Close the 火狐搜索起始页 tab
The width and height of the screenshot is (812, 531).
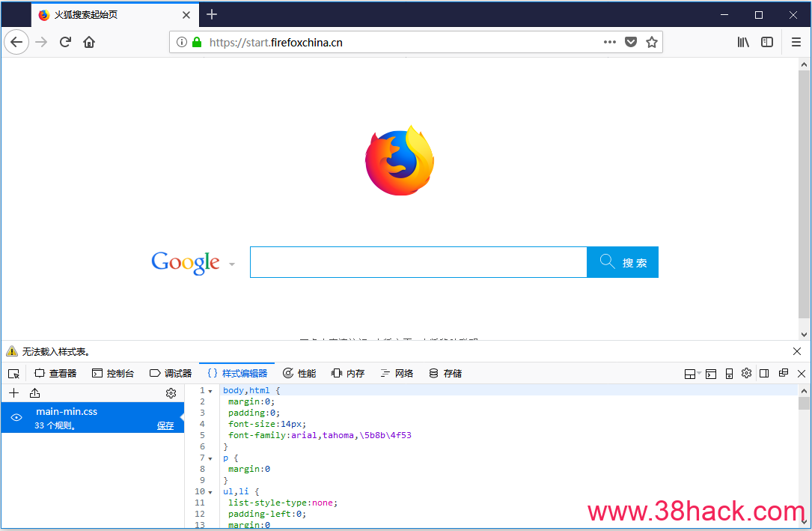[186, 15]
